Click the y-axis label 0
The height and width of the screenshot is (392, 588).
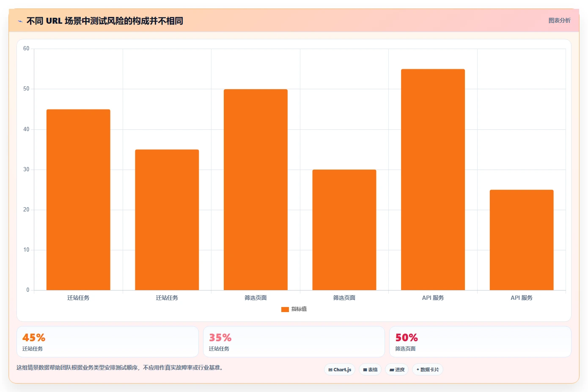[x=28, y=290]
